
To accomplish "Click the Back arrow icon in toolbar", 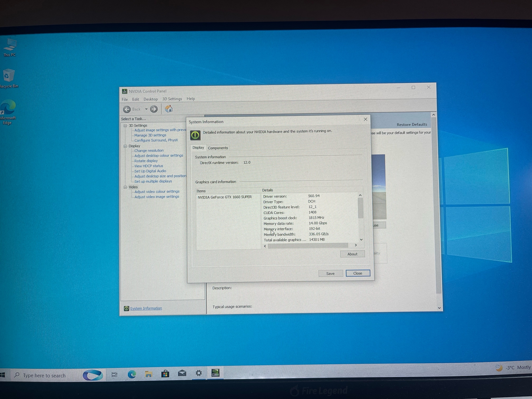I will click(127, 109).
